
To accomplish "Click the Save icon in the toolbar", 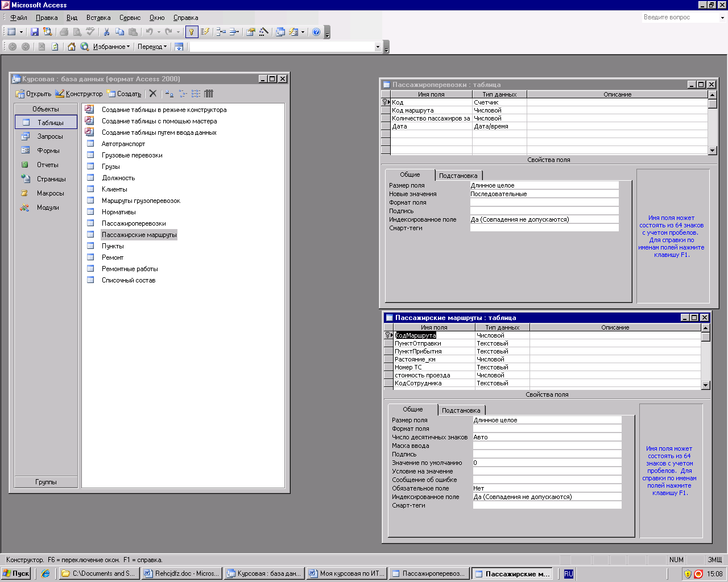I will click(x=35, y=32).
